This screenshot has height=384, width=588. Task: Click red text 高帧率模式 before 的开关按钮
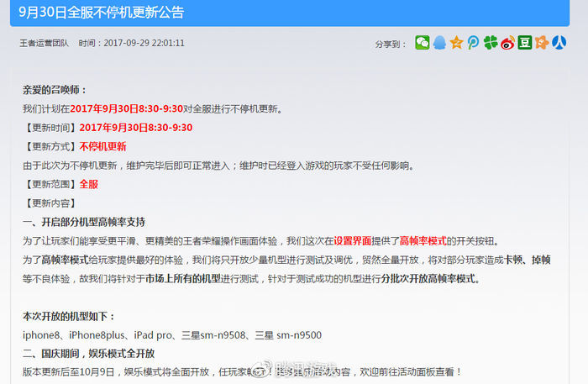coord(423,241)
